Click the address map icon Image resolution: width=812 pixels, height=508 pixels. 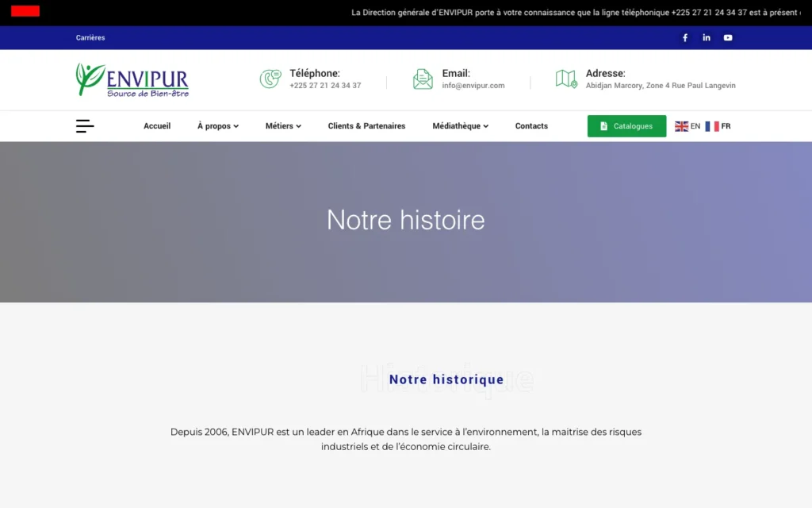click(x=566, y=79)
